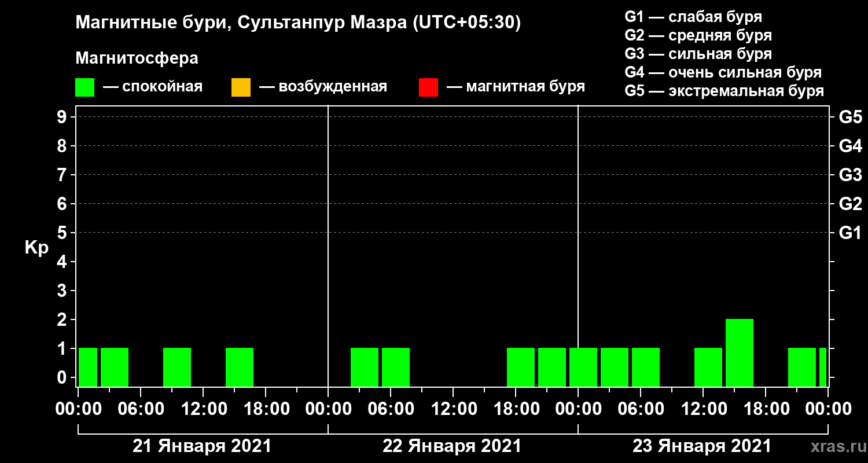Click the Kp axis label
The height and width of the screenshot is (463, 868).
pyautogui.click(x=36, y=248)
